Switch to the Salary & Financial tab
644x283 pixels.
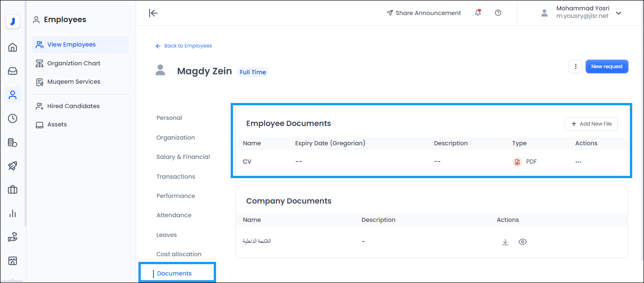(183, 157)
